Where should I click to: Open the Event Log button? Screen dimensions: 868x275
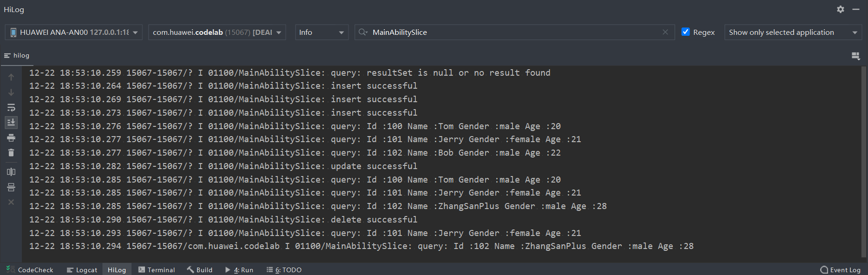(x=841, y=270)
